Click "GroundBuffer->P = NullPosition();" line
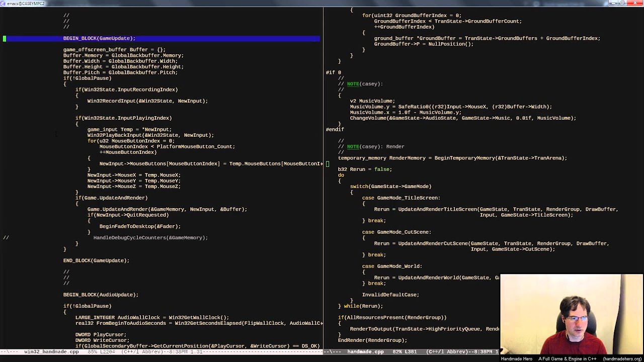 click(x=424, y=44)
